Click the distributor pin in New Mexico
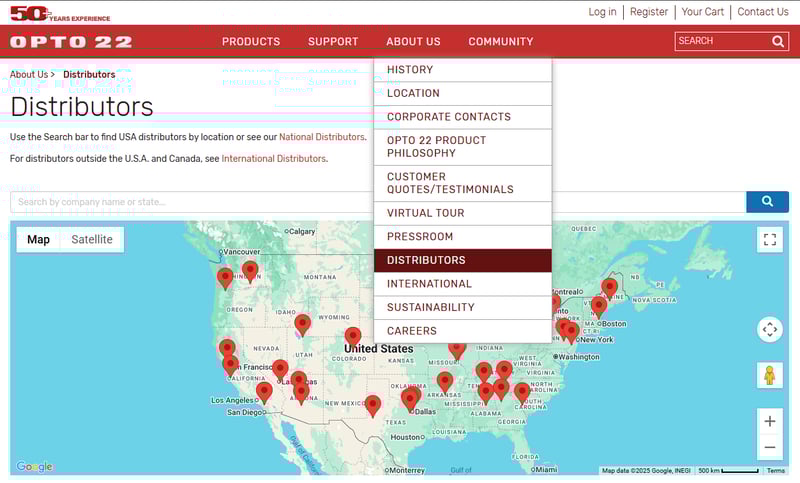This screenshot has height=483, width=800. click(373, 405)
